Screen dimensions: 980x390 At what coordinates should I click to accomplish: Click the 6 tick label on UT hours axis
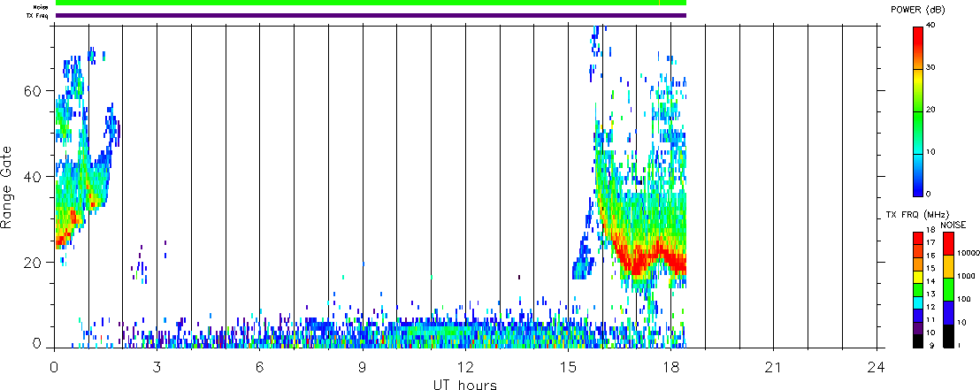(x=259, y=367)
